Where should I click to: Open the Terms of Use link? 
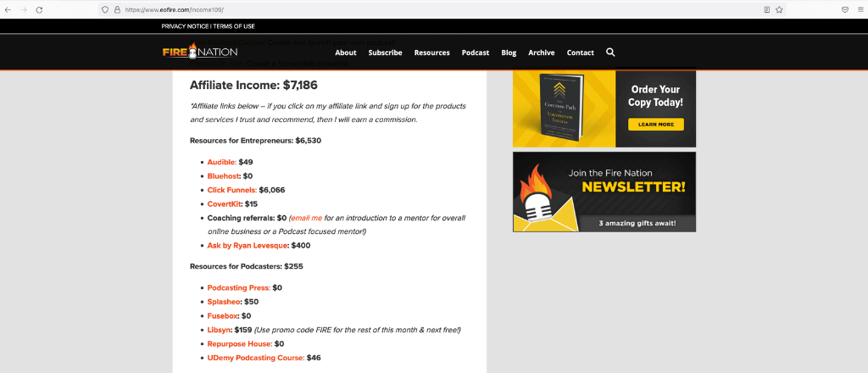[234, 26]
